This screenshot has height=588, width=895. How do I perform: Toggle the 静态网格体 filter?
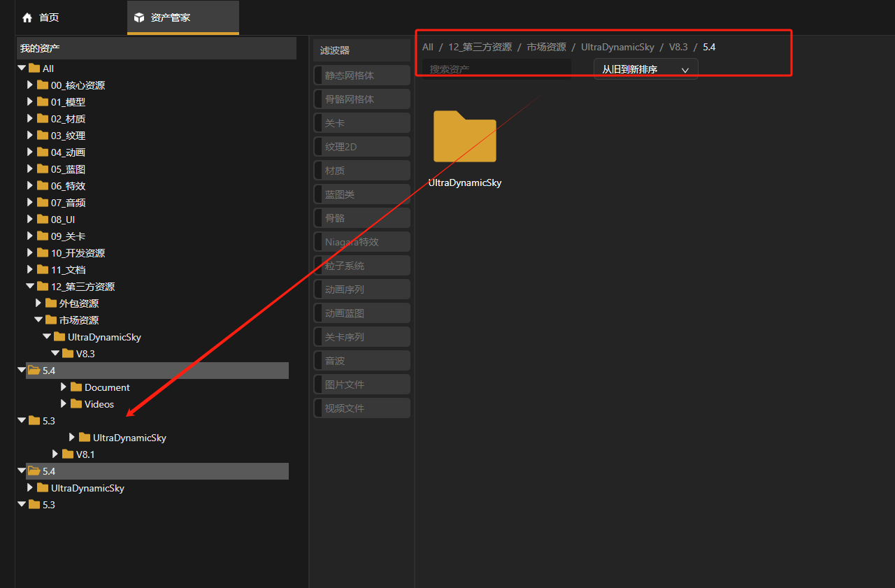(361, 76)
